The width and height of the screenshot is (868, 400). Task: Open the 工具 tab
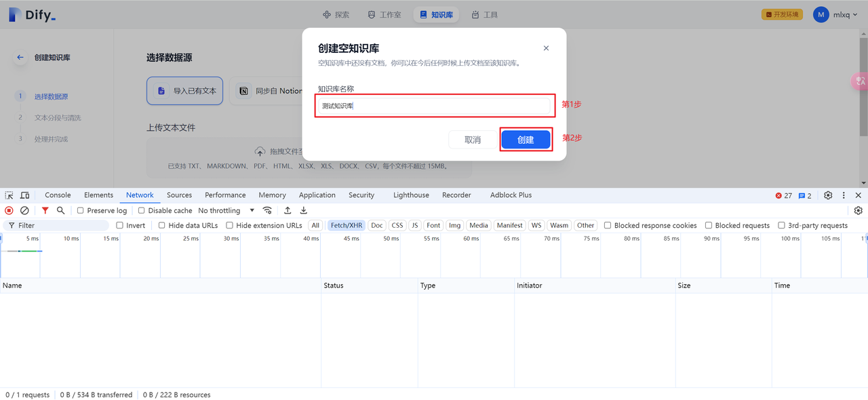(x=485, y=14)
